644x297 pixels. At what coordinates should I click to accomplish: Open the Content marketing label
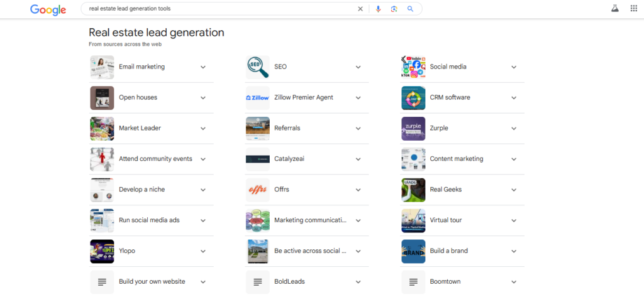457,159
